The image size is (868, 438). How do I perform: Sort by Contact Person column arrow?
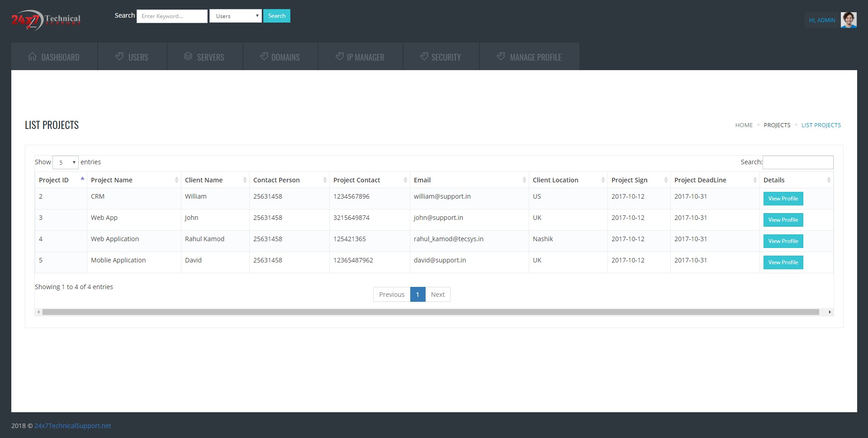(x=325, y=180)
